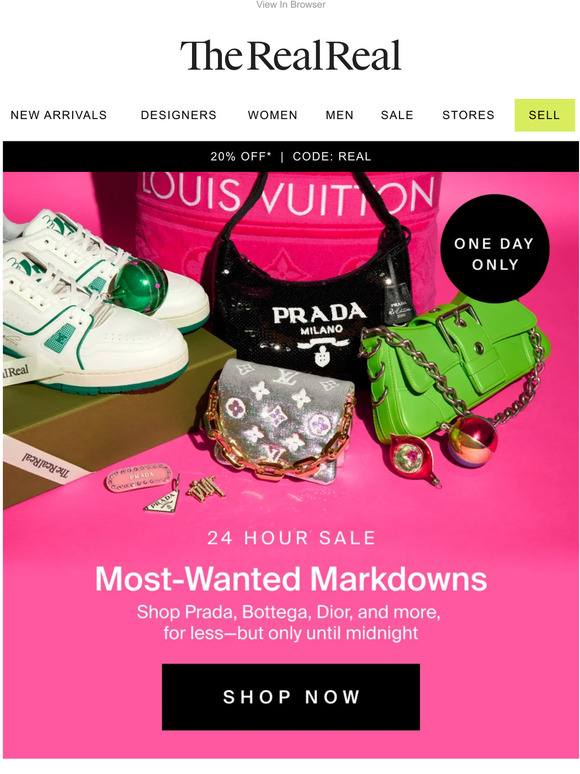Click the One Day Only black badge
This screenshot has height=774, width=580.
[494, 248]
